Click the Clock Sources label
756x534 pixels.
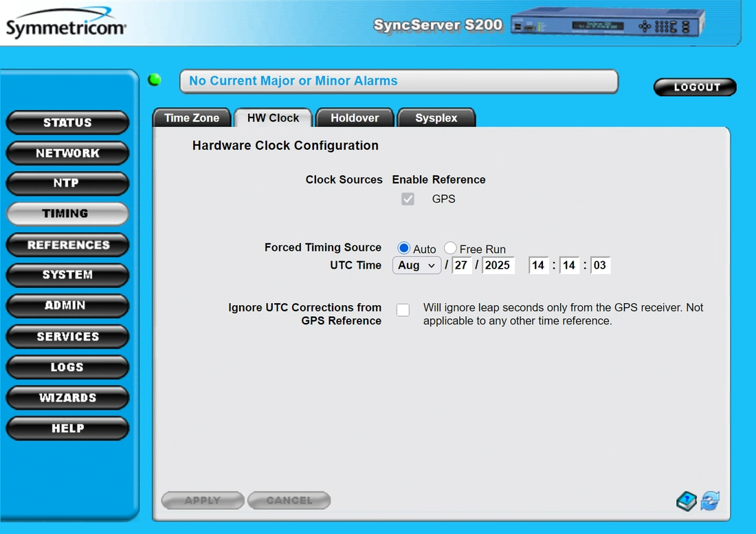click(344, 180)
